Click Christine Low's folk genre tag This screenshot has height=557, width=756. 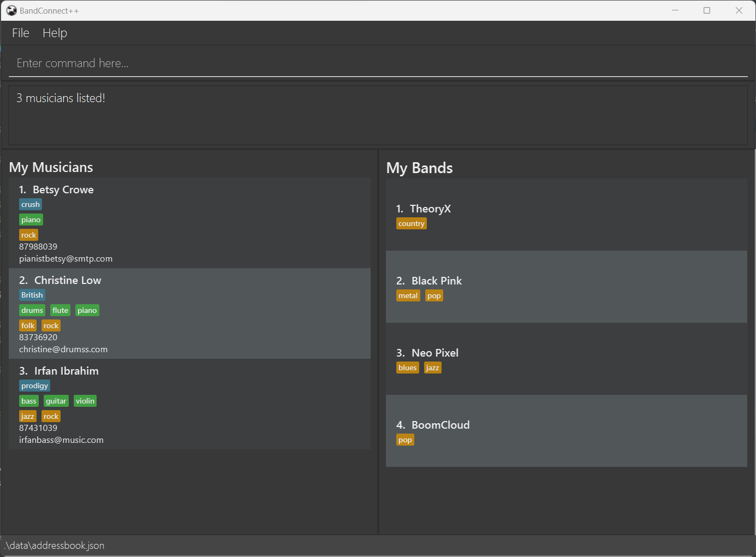(x=28, y=326)
